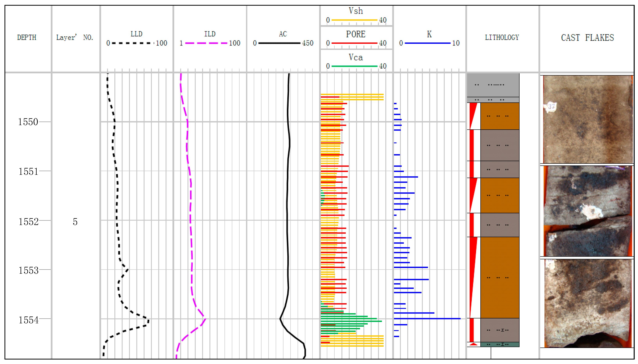Select the ILD track header label

pos(210,34)
